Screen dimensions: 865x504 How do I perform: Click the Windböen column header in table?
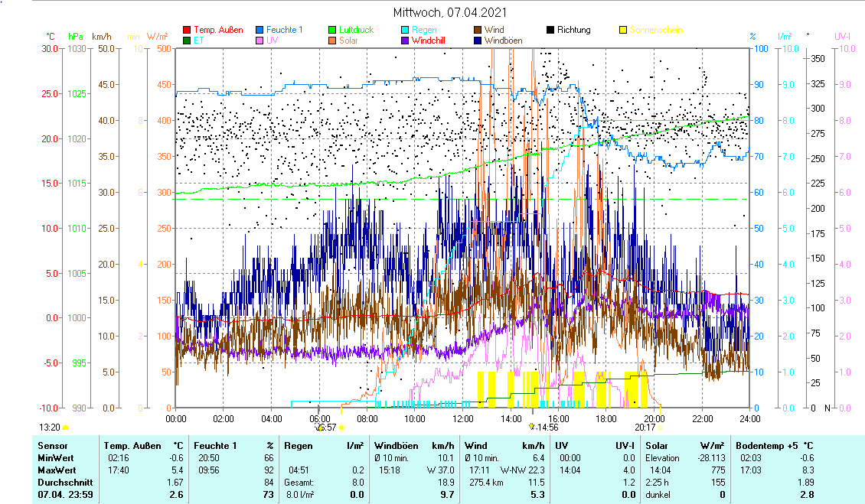395,445
